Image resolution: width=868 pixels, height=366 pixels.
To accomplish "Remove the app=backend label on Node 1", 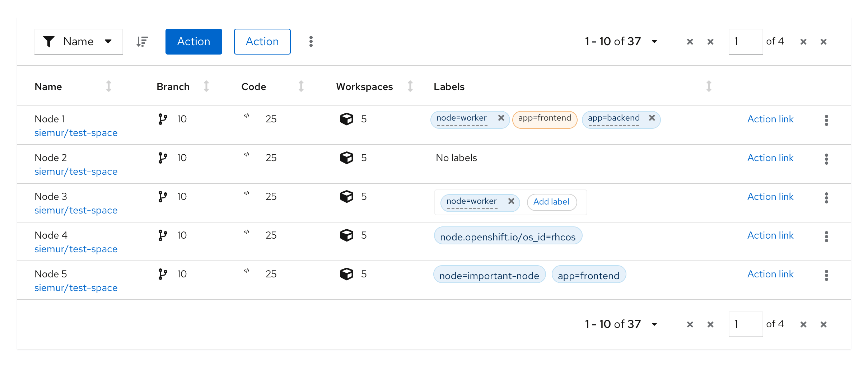I will point(652,118).
